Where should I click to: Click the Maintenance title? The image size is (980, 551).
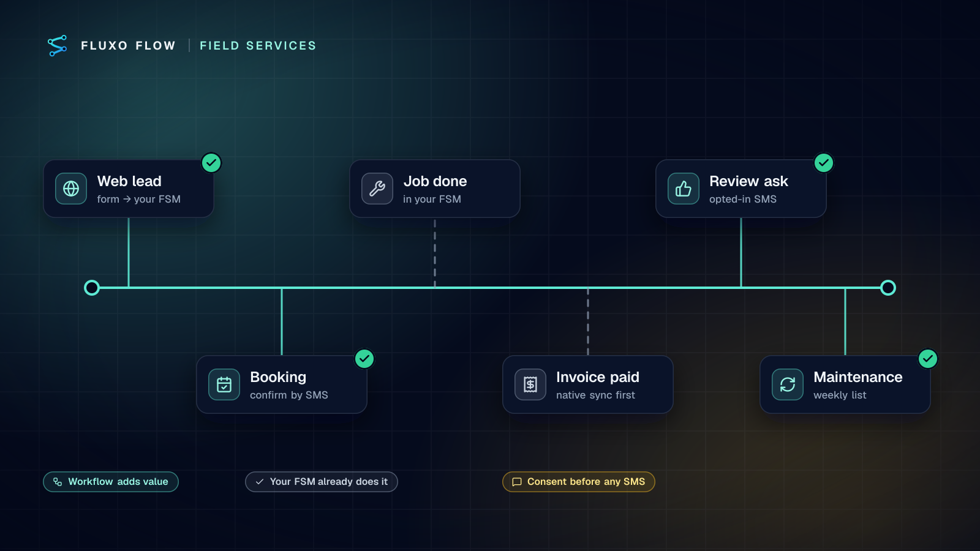(x=858, y=377)
